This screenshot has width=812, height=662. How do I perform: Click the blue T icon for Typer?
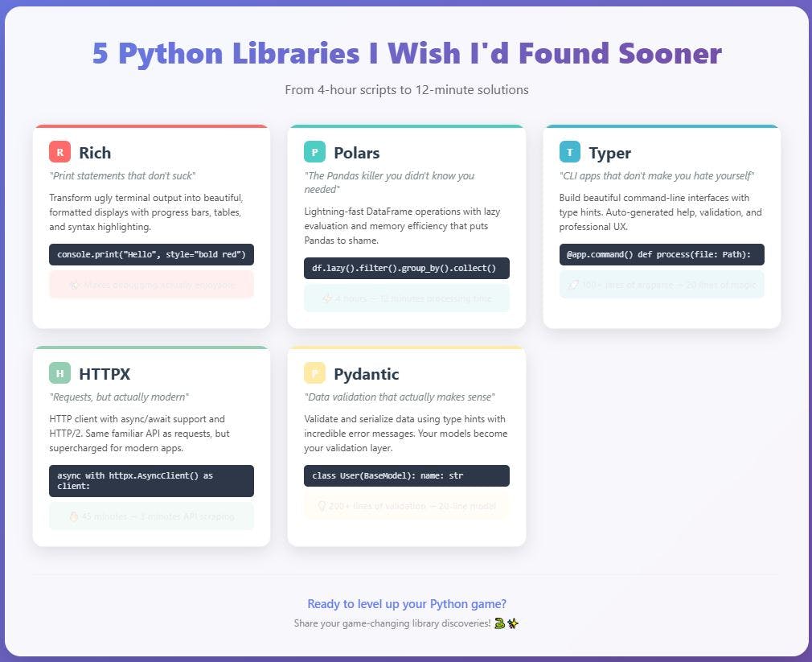click(x=570, y=152)
